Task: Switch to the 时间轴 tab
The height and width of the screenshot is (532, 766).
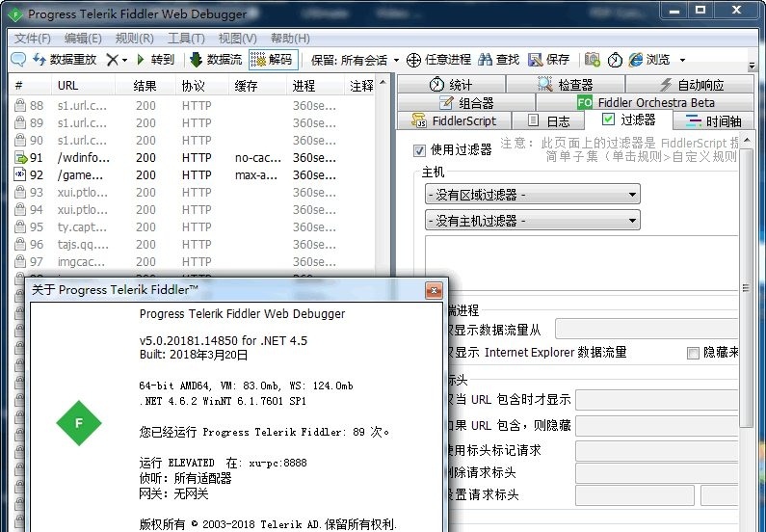Action: pyautogui.click(x=713, y=120)
